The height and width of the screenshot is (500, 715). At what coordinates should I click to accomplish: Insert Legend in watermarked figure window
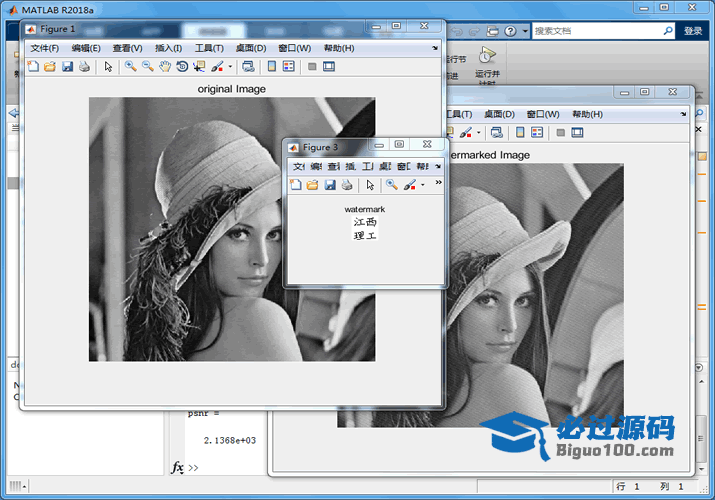point(537,133)
